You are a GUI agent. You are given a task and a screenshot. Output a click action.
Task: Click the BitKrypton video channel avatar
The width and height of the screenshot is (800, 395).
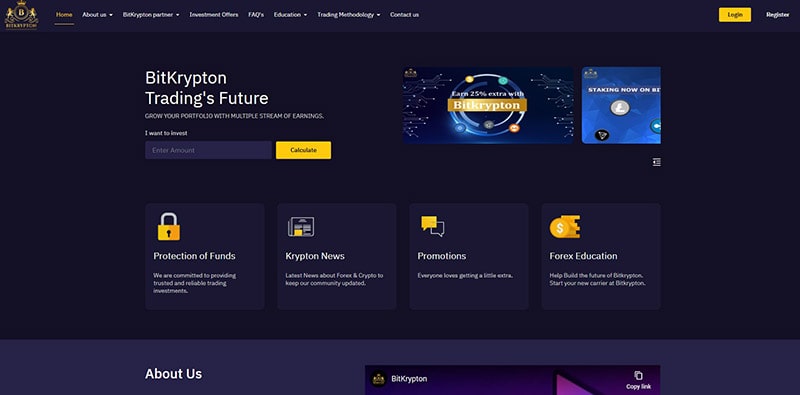(x=379, y=379)
